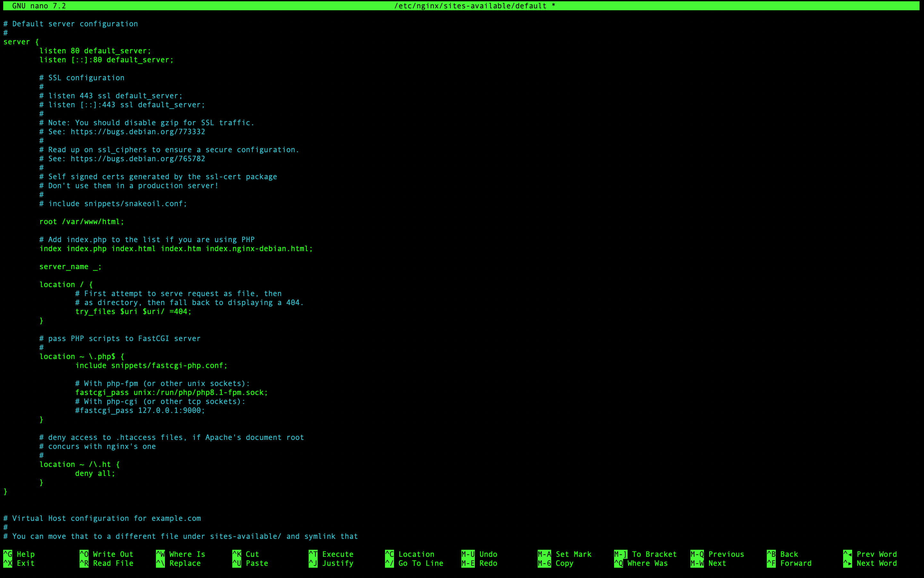The height and width of the screenshot is (578, 924).
Task: Click the '# listen 443 ssl default_server;' line
Action: pos(111,96)
